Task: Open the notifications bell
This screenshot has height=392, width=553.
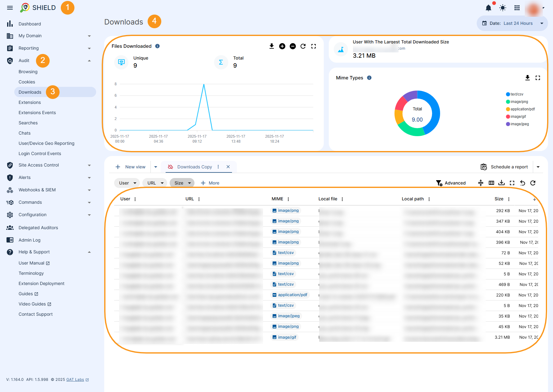Action: point(488,8)
